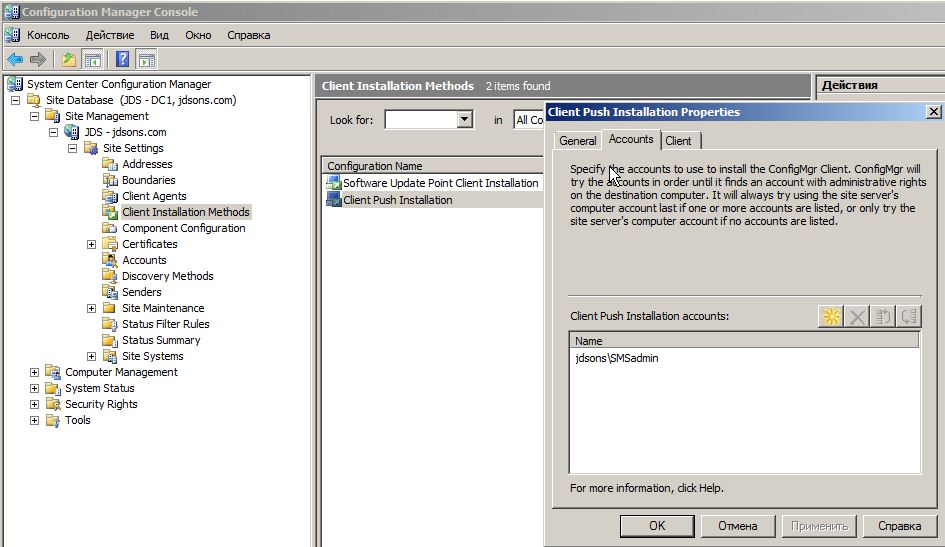945x547 pixels.
Task: Open the Вид menu
Action: pos(159,35)
